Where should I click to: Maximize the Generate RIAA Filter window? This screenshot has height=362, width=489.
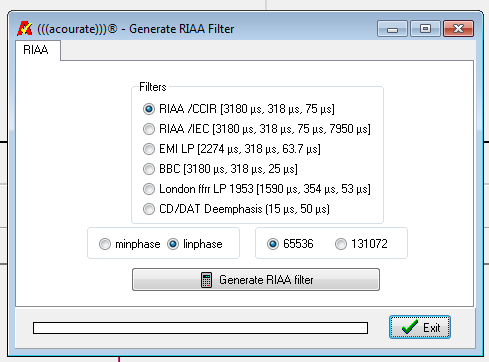[x=425, y=29]
